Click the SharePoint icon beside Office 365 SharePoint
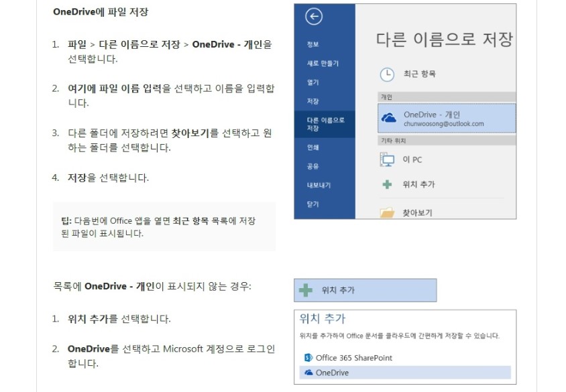This screenshot has width=566, height=392. pos(308,358)
